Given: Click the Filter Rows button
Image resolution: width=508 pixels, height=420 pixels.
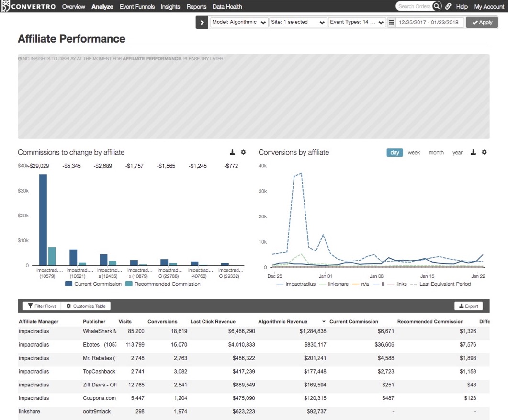Looking at the screenshot, I should point(42,306).
